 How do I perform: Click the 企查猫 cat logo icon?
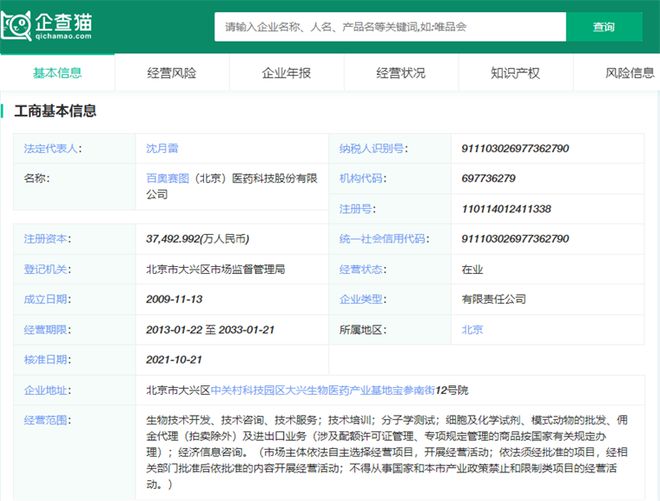(16, 26)
